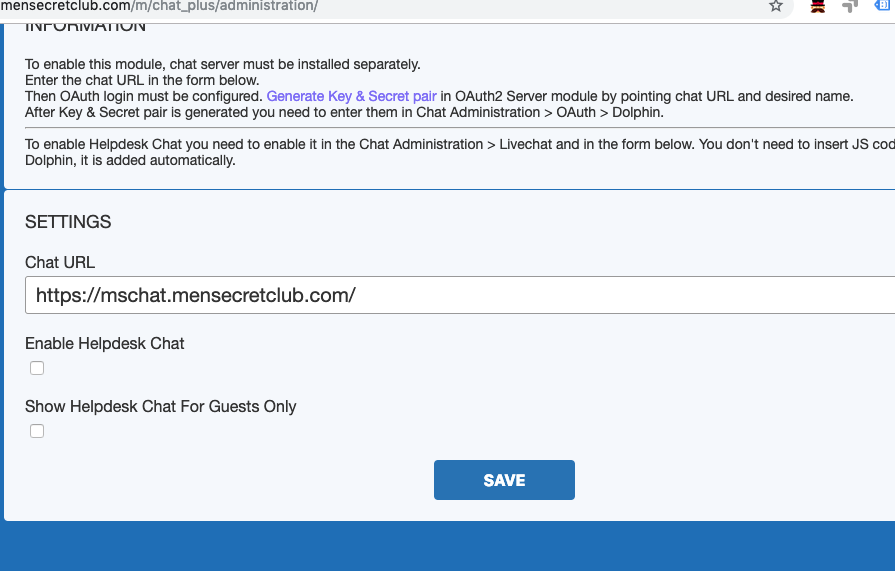This screenshot has height=571, width=895.
Task: Open the mustache and top hat extension
Action: point(818,6)
